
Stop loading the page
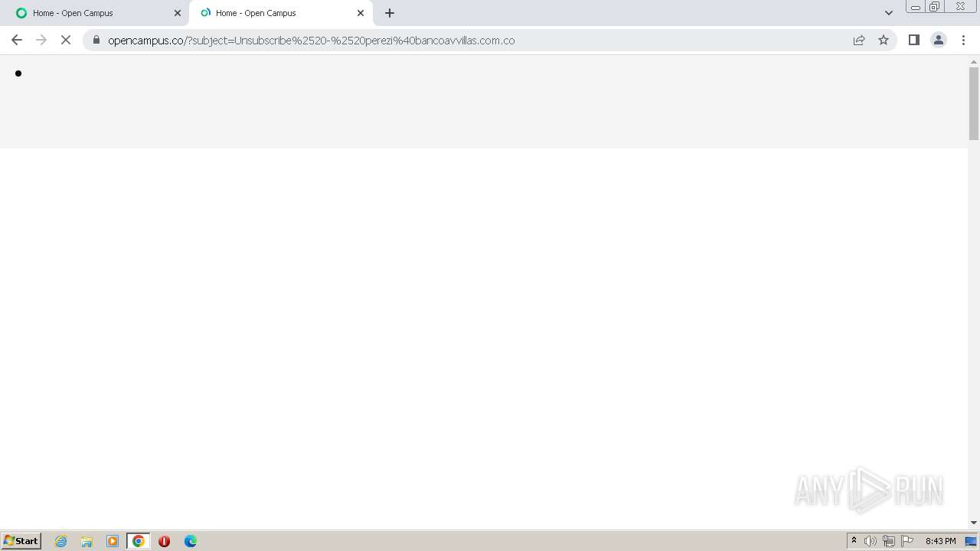point(66,40)
